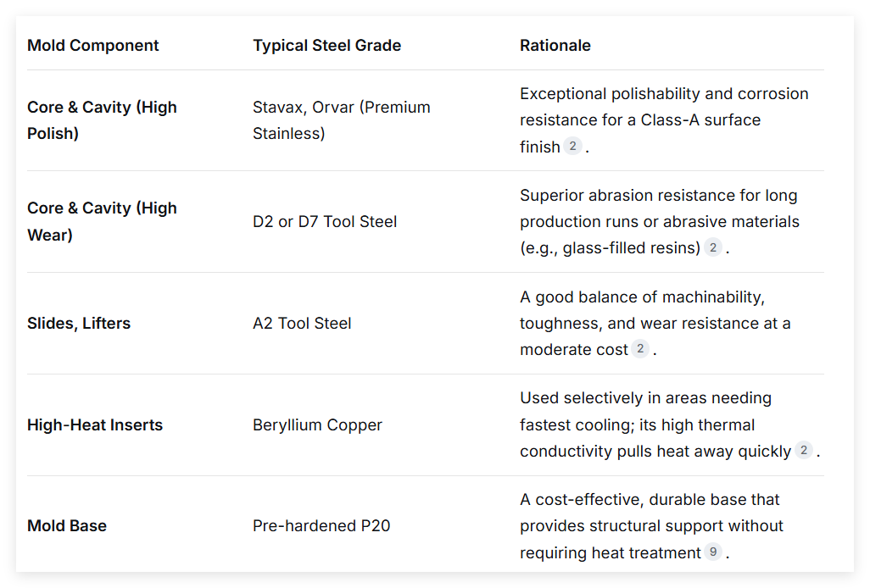Screen dimensions: 870x588
Task: Open citation after 'heat away quickly'
Action: click(803, 451)
